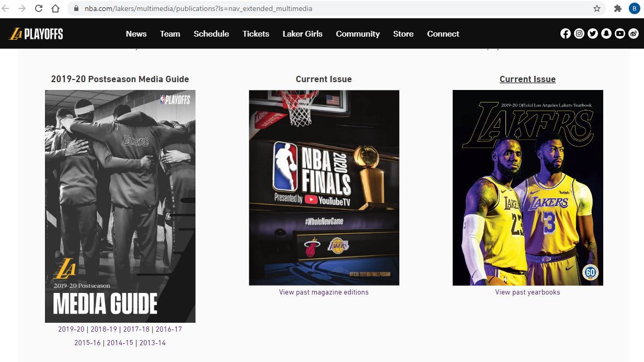Open the Lakers YouTube icon
The width and height of the screenshot is (644, 362).
[x=620, y=33]
